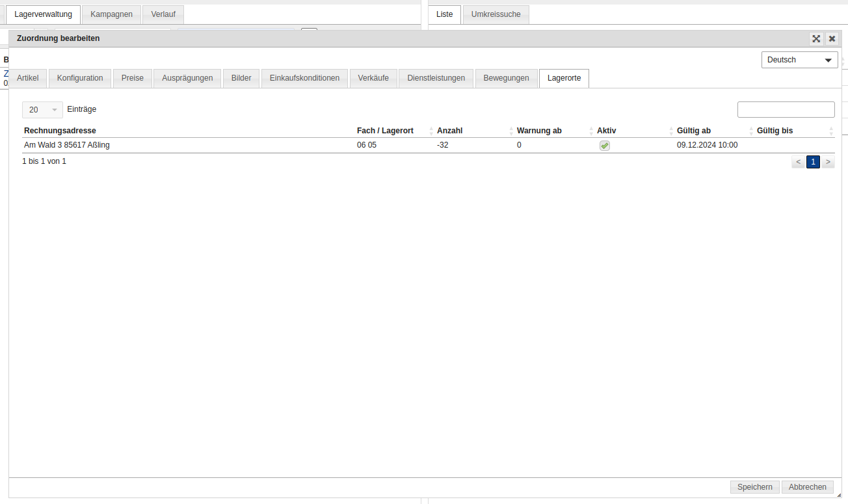The height and width of the screenshot is (504, 848).
Task: Open the Einkaufskonditionen tab
Action: click(304, 78)
